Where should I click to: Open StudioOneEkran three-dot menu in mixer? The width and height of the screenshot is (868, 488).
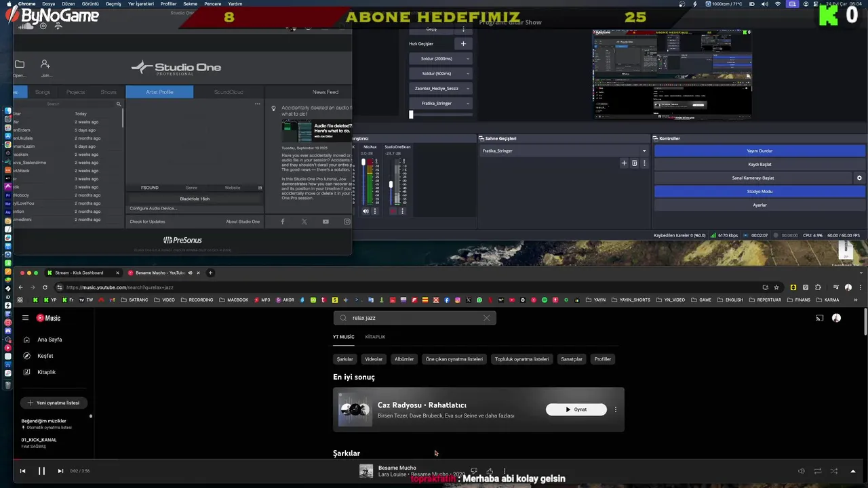click(402, 211)
